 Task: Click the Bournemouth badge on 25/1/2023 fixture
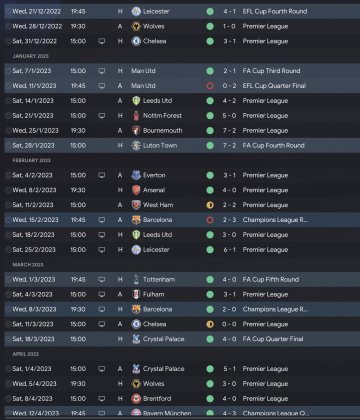[136, 131]
